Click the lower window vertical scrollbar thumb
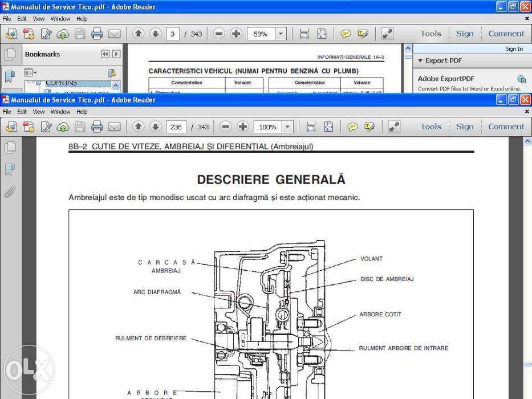Screen dimensions: 532x399 (x=527, y=364)
